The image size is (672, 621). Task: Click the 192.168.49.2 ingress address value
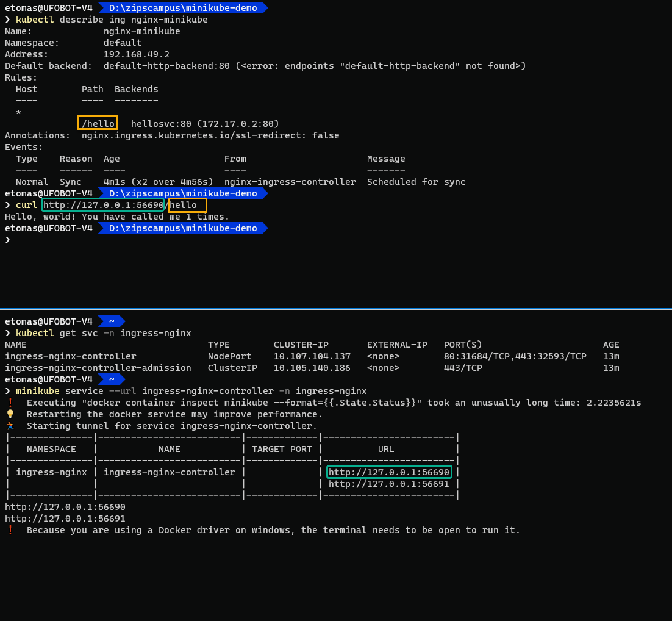[136, 54]
